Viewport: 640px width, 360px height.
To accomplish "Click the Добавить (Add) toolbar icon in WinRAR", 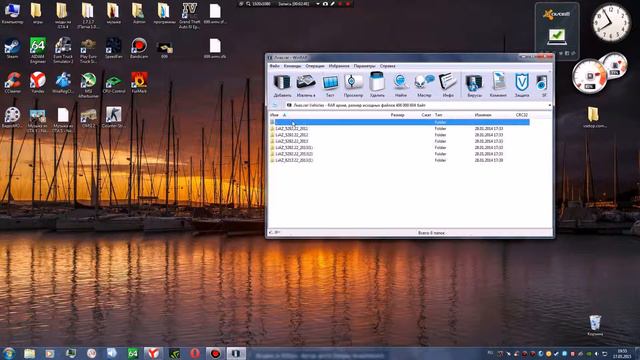I will pyautogui.click(x=282, y=85).
